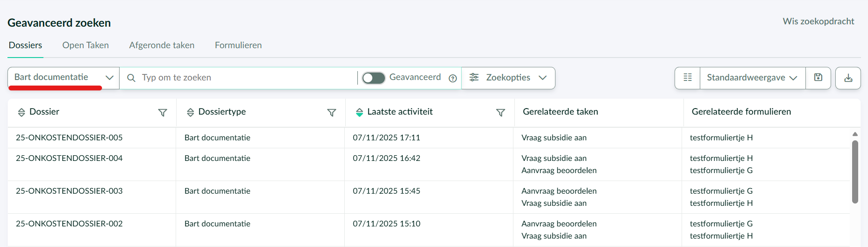Enable the Geavanceerd toggle switch
This screenshot has height=247, width=868.
[x=373, y=78]
